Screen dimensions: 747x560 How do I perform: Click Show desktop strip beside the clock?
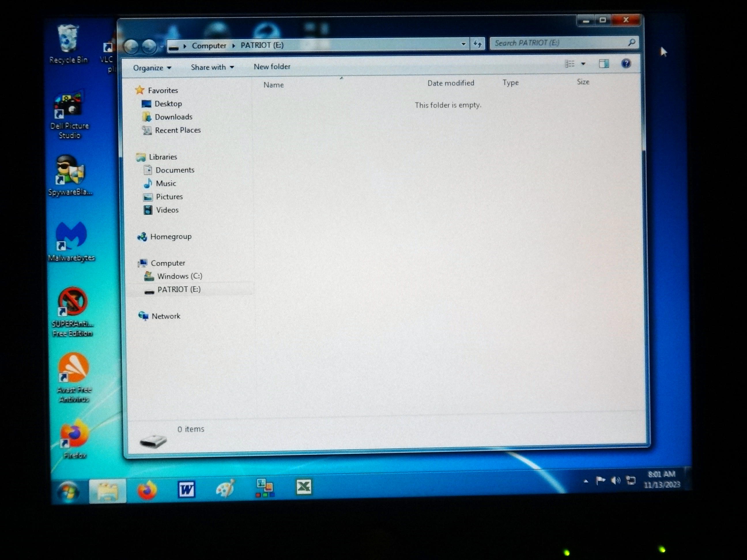[688, 479]
